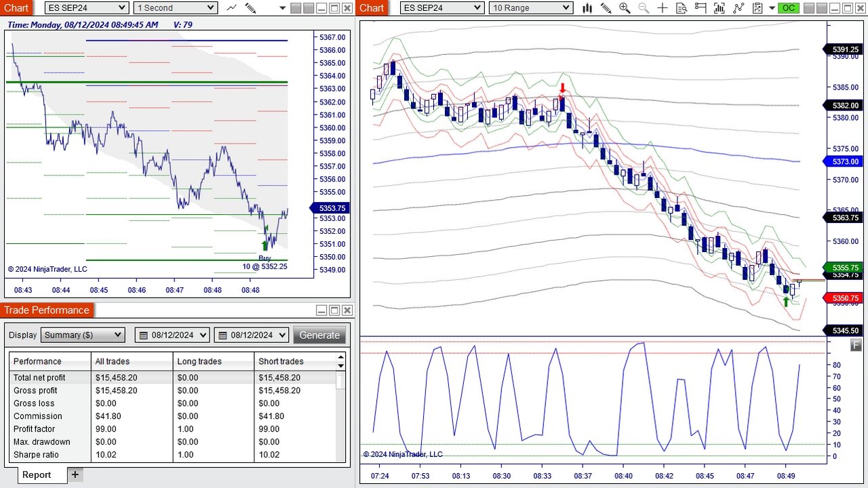Viewport: 868px width, 488px height.
Task: Click calendar icon of second date field
Action: click(x=222, y=335)
